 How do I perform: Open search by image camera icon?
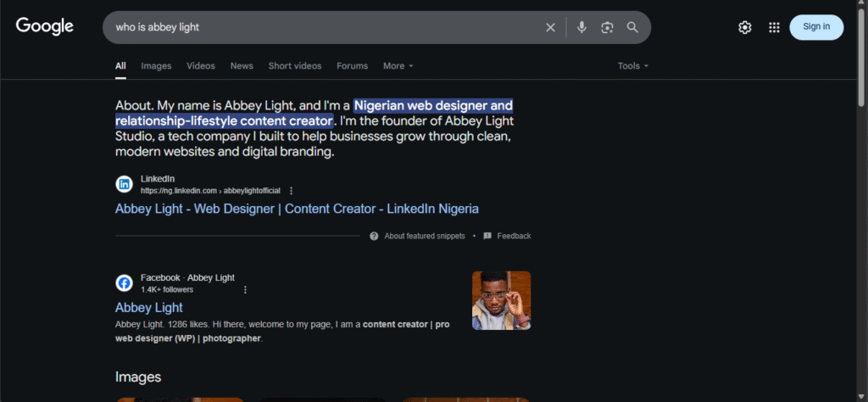pyautogui.click(x=607, y=27)
